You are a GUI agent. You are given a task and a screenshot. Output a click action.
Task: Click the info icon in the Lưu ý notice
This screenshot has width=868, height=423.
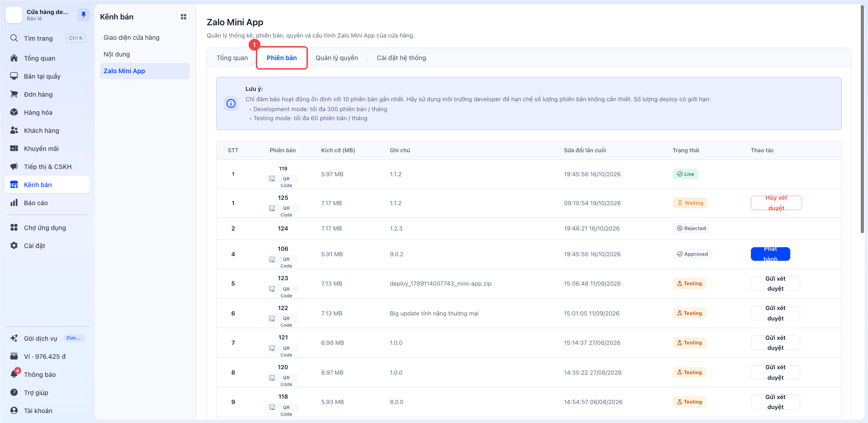231,103
